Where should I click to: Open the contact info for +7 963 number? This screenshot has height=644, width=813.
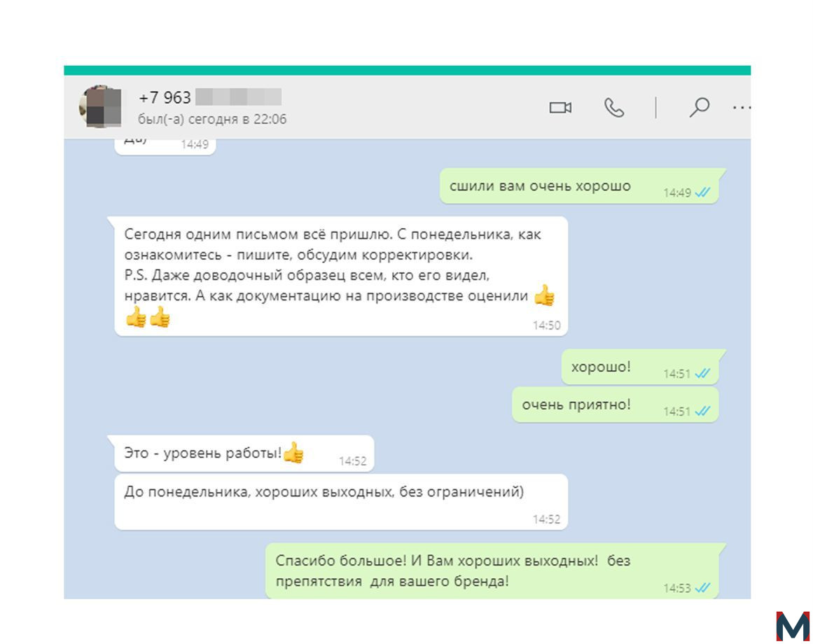tap(210, 97)
